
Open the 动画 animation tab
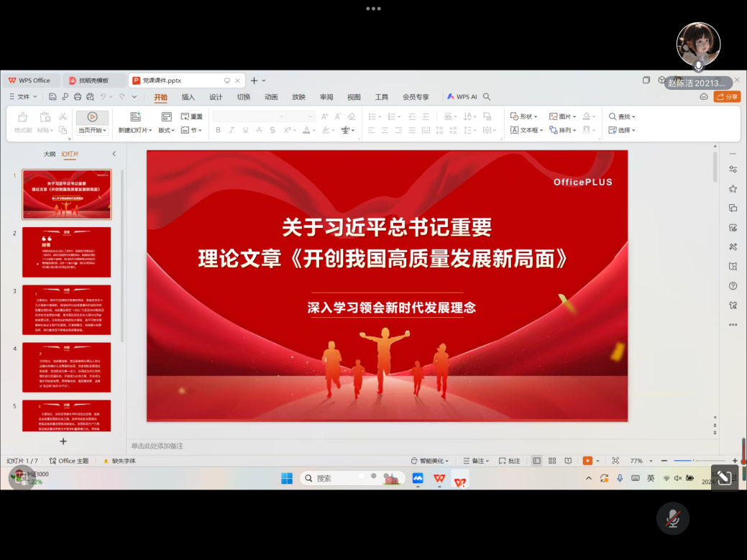click(271, 97)
